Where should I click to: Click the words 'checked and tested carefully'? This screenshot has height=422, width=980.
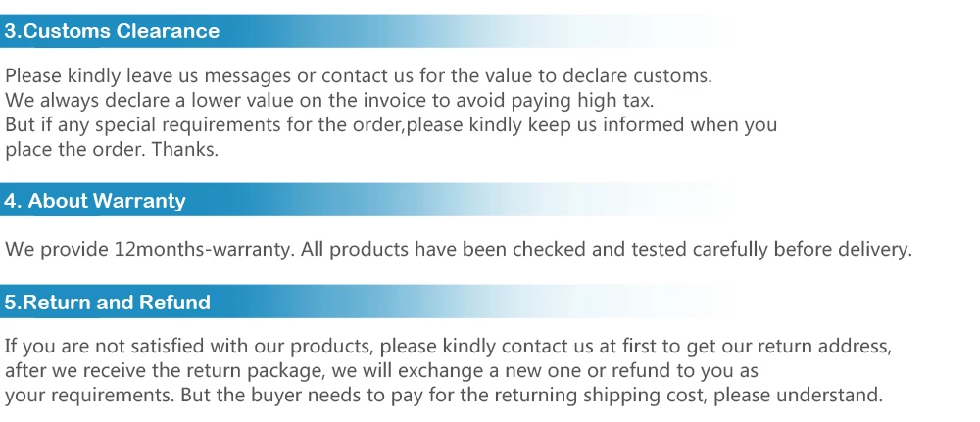640,249
